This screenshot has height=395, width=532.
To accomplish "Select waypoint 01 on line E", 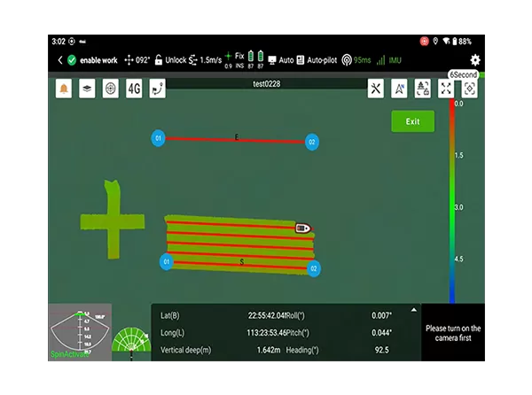I will pyautogui.click(x=158, y=138).
